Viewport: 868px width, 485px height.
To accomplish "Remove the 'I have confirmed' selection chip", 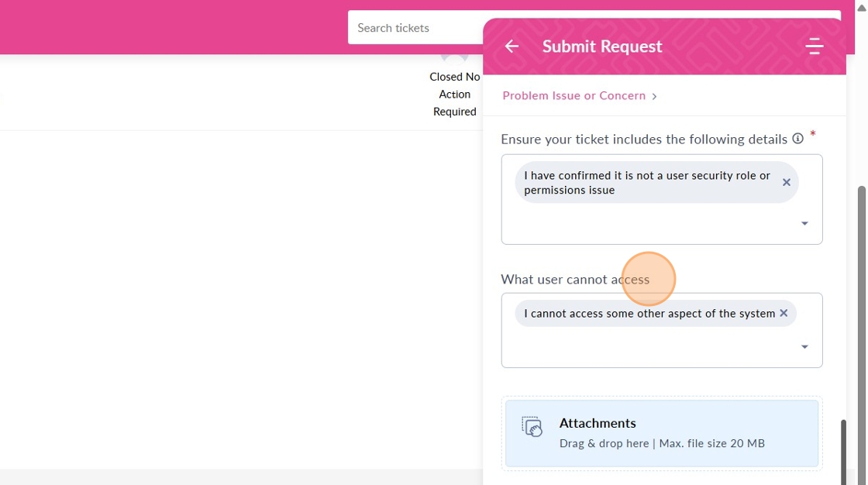I will tap(787, 183).
